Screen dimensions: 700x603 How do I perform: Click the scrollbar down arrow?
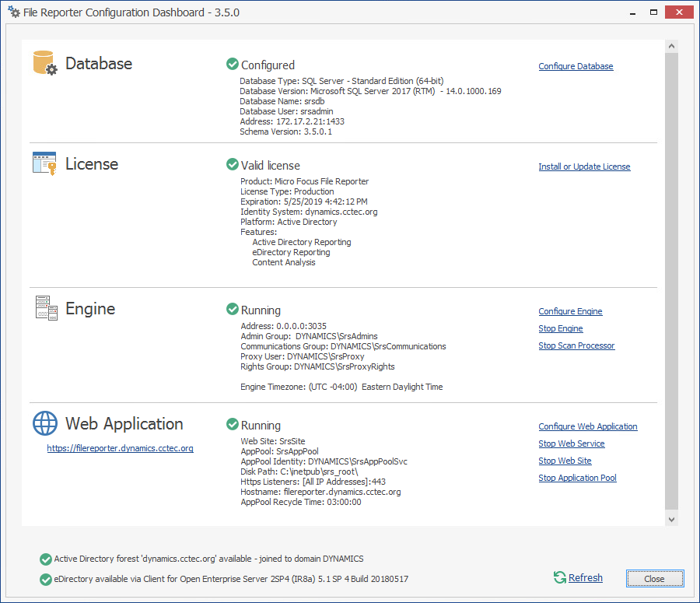pyautogui.click(x=671, y=518)
